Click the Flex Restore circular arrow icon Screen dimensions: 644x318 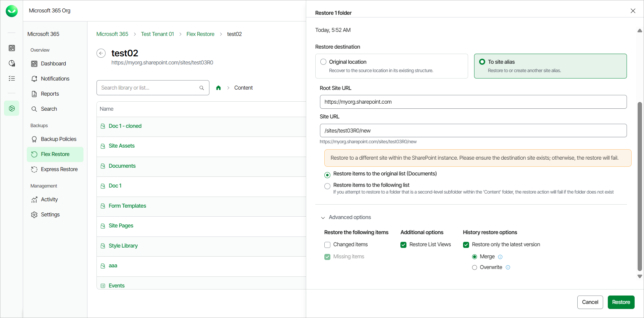coord(34,154)
